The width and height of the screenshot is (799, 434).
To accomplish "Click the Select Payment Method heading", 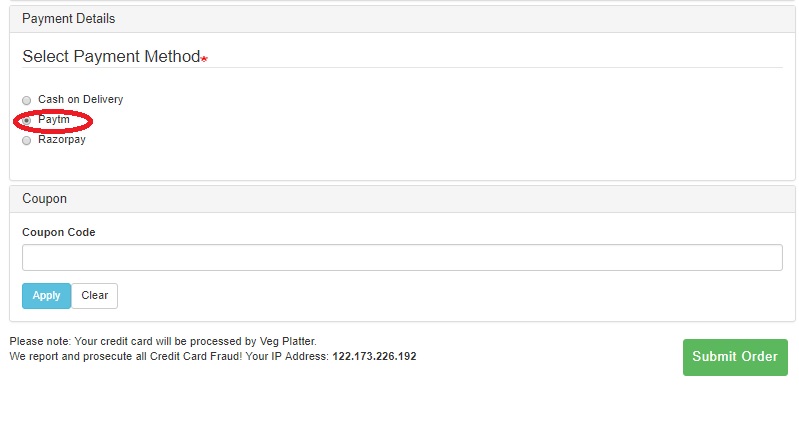I will (111, 57).
